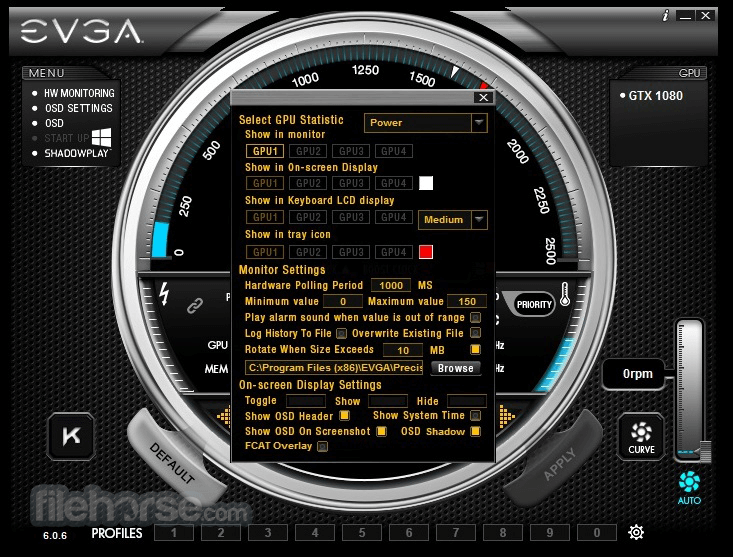The image size is (733, 557).
Task: Click the log file path field
Action: click(334, 368)
